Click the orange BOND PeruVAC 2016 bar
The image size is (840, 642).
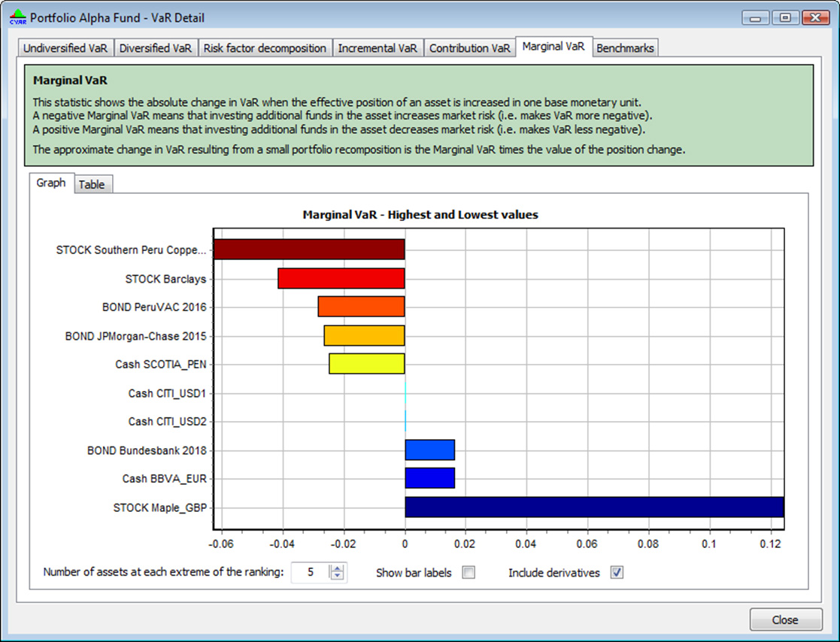361,307
